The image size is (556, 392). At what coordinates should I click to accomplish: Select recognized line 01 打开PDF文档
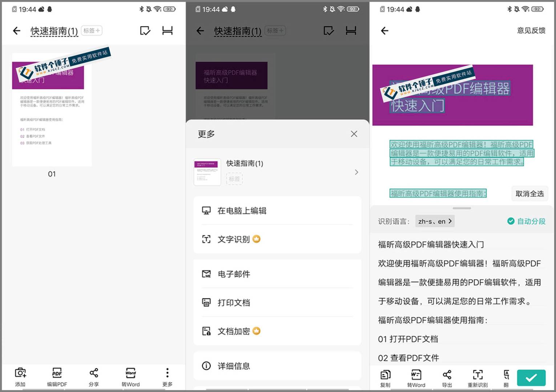(x=408, y=339)
